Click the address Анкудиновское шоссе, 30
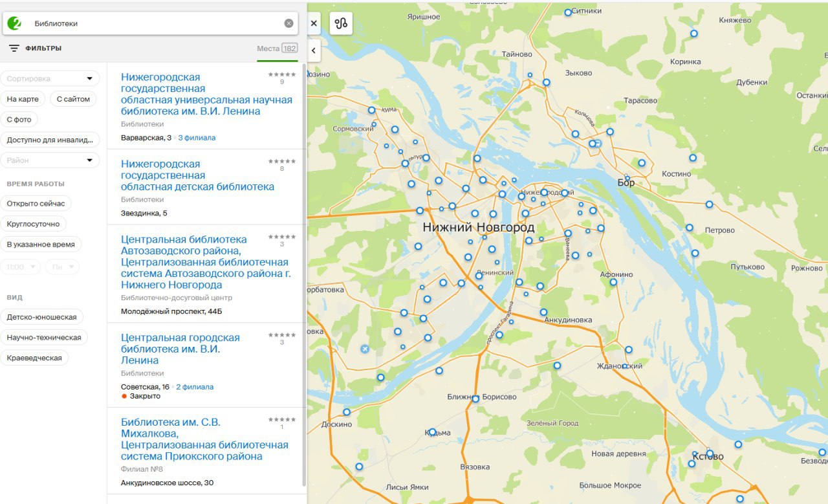Image resolution: width=828 pixels, height=504 pixels. point(167,483)
